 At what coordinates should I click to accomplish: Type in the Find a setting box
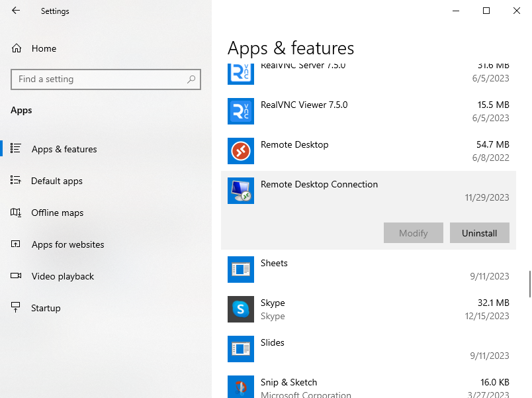pyautogui.click(x=99, y=79)
